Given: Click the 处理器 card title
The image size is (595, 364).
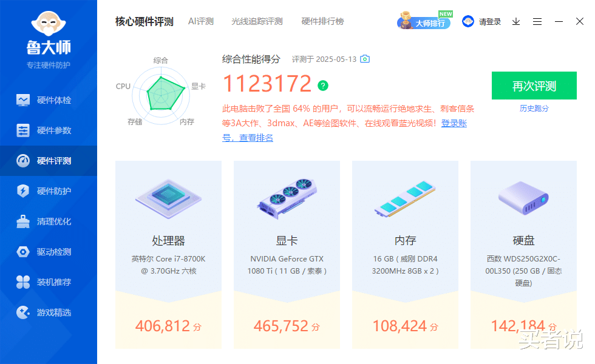Looking at the screenshot, I should click(169, 240).
